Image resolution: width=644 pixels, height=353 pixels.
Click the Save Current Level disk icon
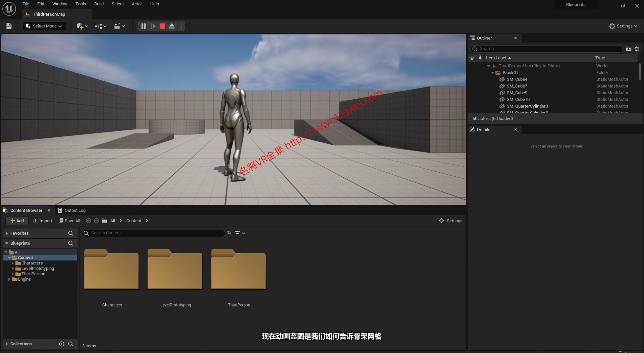coord(8,26)
